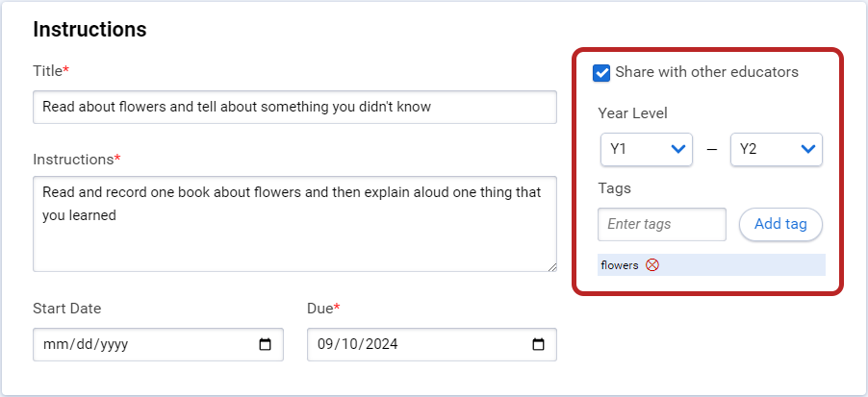Viewport: 868px width, 397px height.
Task: Click into the Instructions text area
Action: 294,224
